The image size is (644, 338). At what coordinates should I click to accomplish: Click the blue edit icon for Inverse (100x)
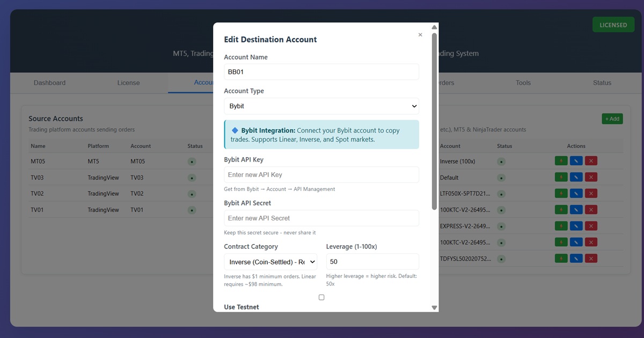coord(576,161)
